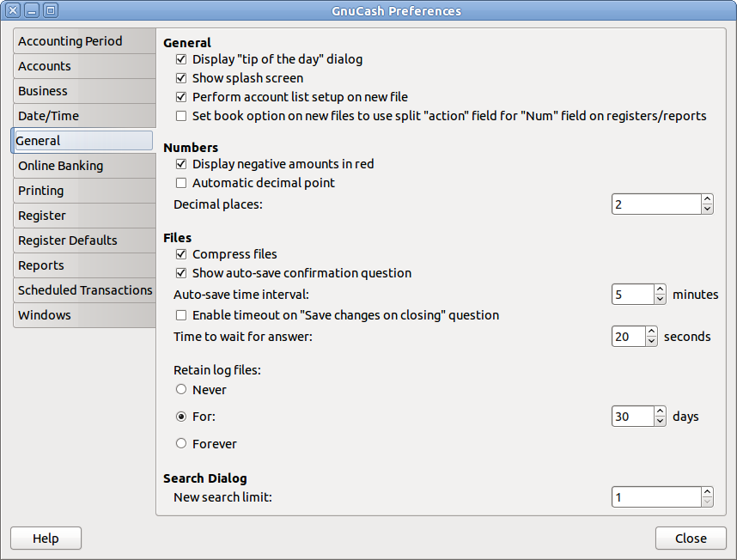Increase the New search limit value

click(707, 492)
